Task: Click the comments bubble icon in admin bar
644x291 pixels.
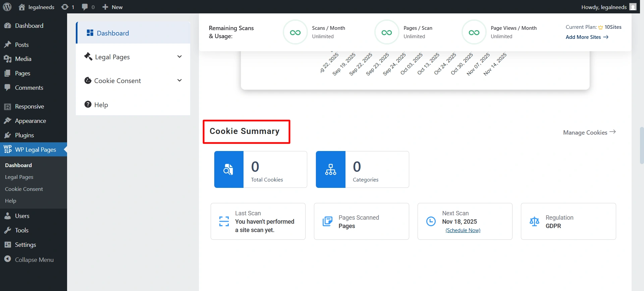Action: point(85,7)
